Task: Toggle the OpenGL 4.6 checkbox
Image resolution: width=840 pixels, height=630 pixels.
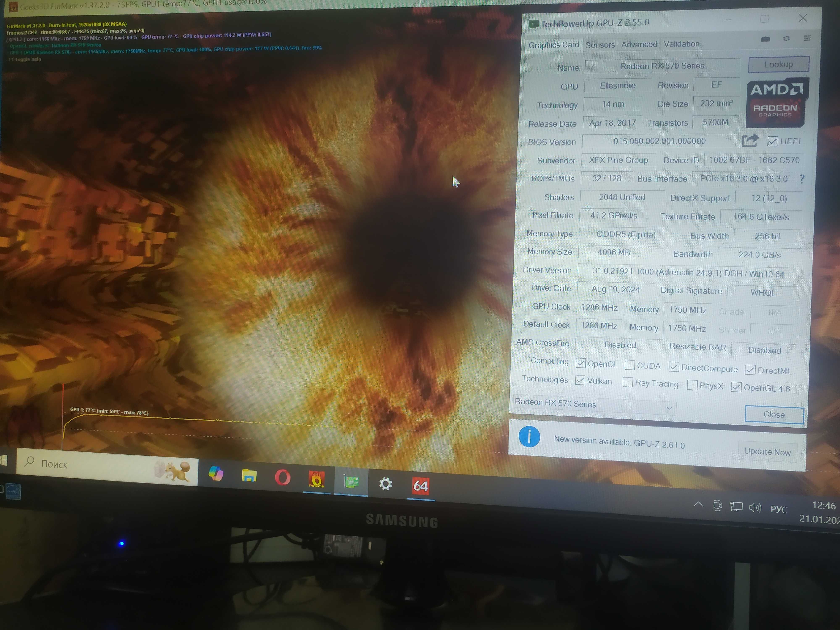Action: [x=736, y=387]
